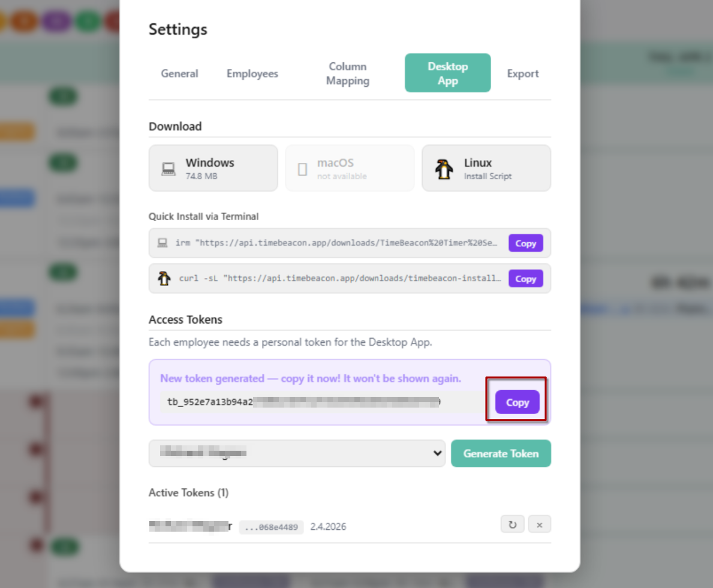
Task: Click the 2.4.2026 expiry date of the token
Action: pos(327,526)
